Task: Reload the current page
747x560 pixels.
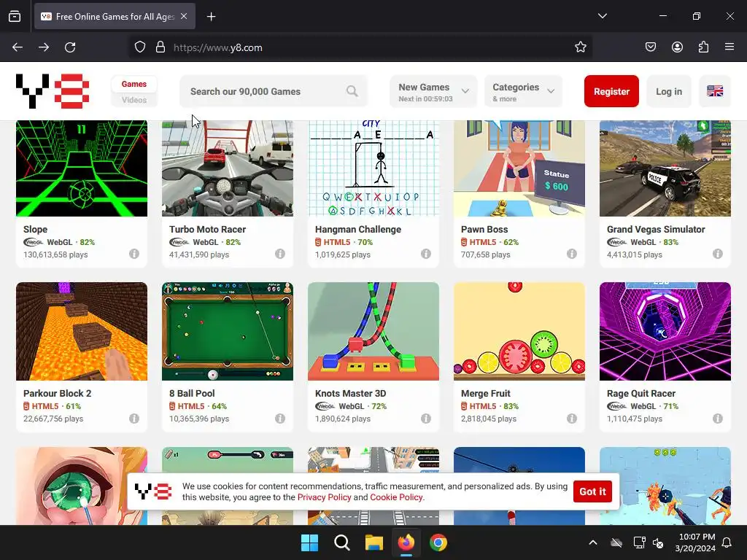Action: point(70,47)
